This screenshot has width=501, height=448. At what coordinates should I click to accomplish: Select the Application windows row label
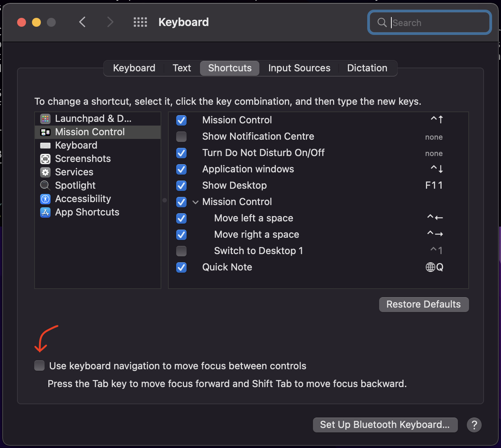248,169
